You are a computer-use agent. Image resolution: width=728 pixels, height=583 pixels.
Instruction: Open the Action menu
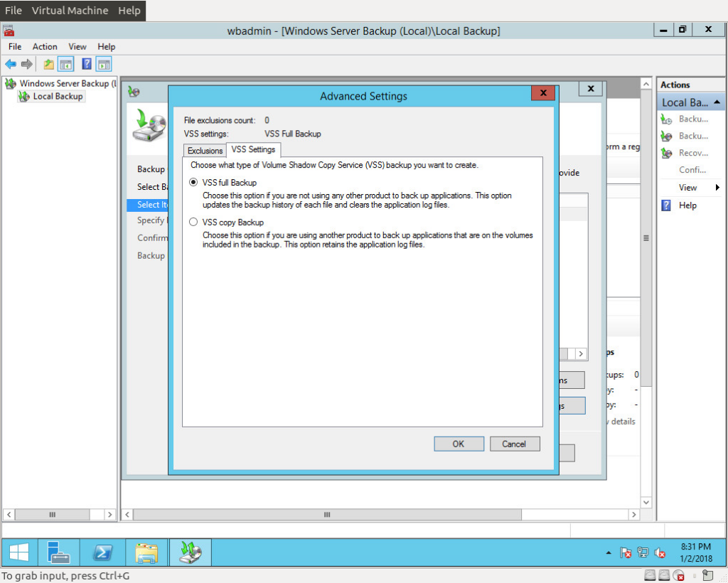pyautogui.click(x=45, y=46)
